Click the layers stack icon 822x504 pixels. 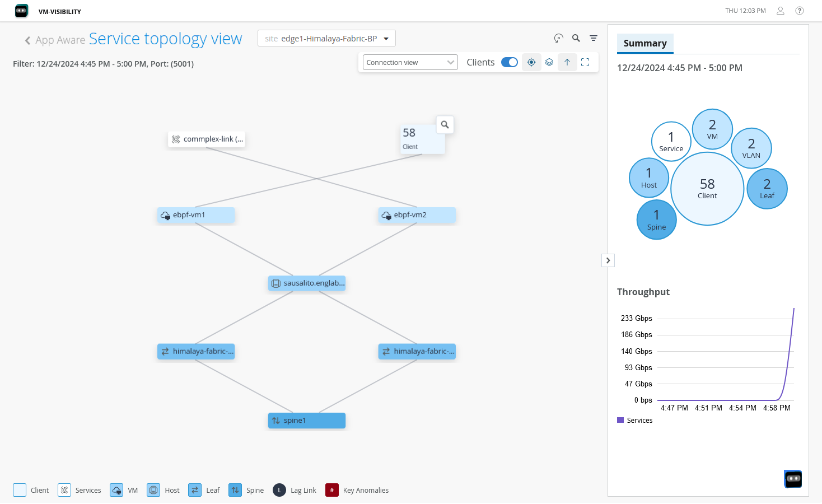pos(549,62)
